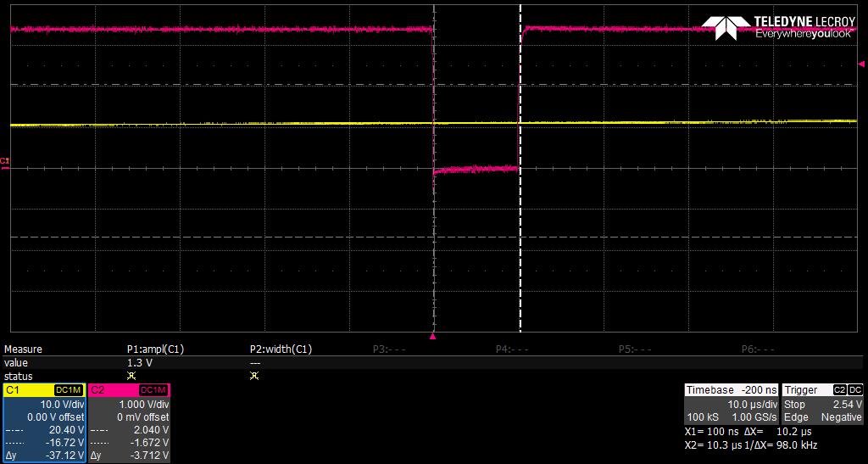
Task: Select the empty P6 measurement slot
Action: point(759,349)
